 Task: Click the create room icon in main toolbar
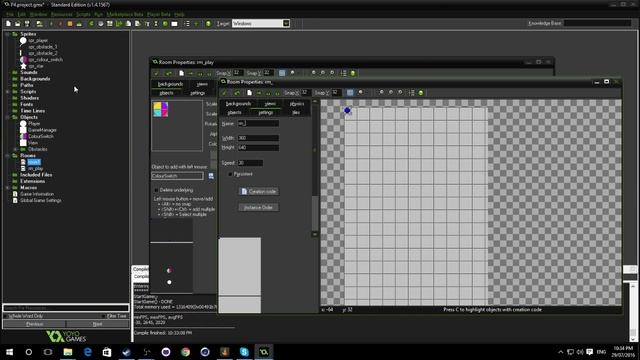click(x=175, y=24)
